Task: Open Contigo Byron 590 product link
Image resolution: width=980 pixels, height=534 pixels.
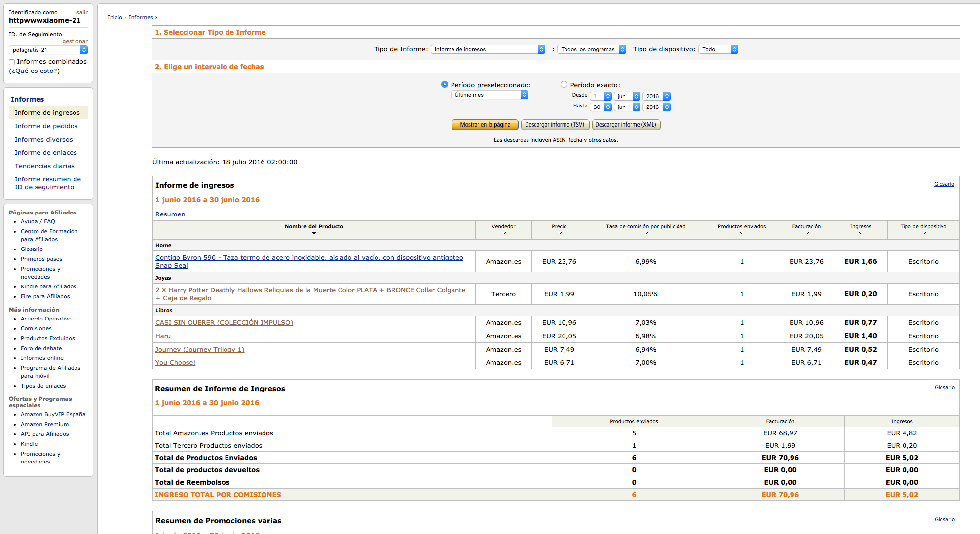Action: [x=309, y=261]
